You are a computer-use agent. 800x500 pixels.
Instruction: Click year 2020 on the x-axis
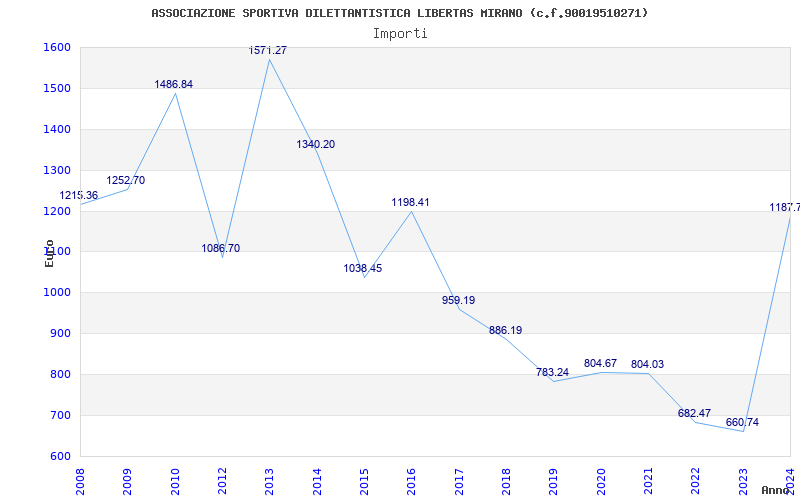coord(601,482)
